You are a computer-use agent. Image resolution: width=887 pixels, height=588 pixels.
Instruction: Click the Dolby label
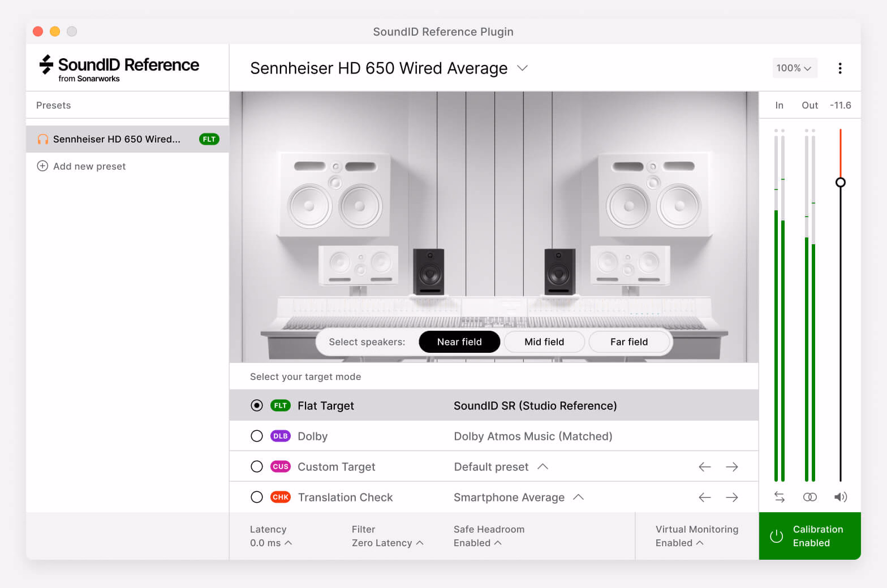click(x=313, y=436)
